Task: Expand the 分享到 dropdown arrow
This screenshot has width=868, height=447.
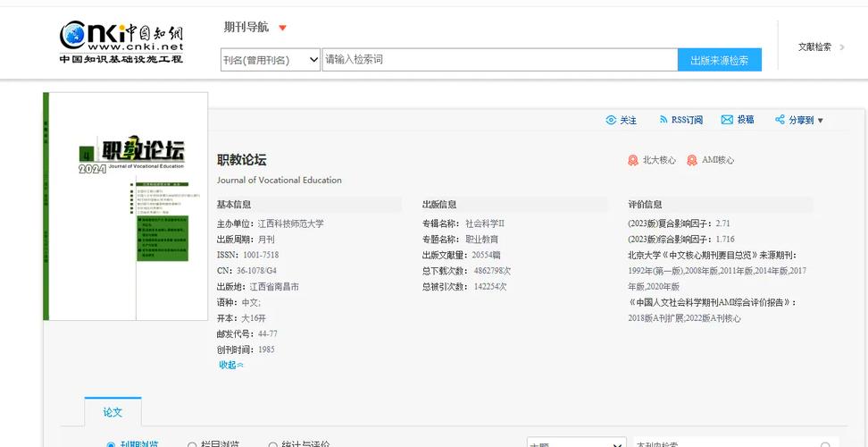Action: coord(821,120)
